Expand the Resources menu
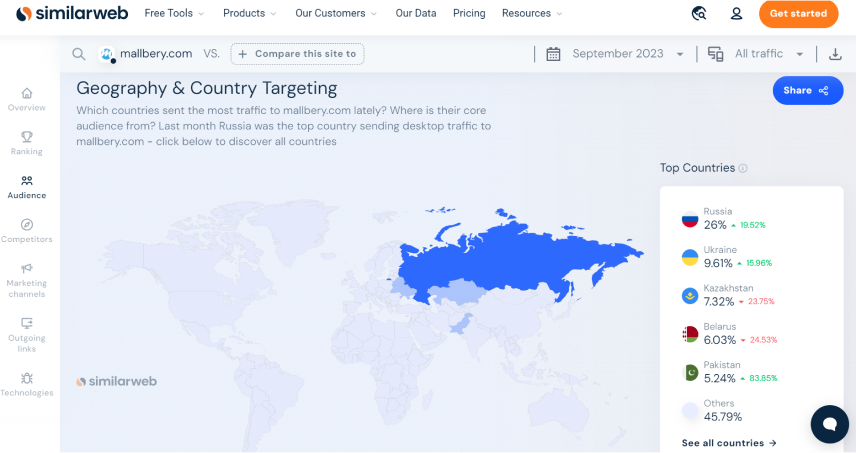856x453 pixels. [532, 13]
